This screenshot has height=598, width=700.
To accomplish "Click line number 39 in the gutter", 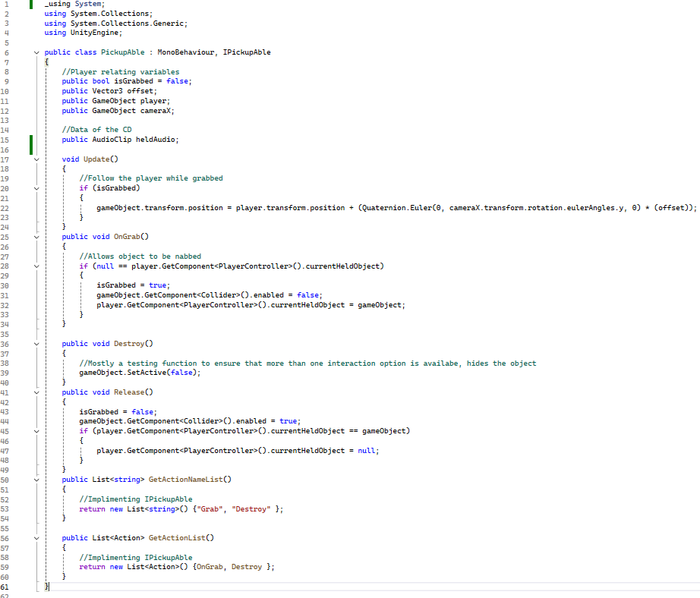I will [5, 373].
